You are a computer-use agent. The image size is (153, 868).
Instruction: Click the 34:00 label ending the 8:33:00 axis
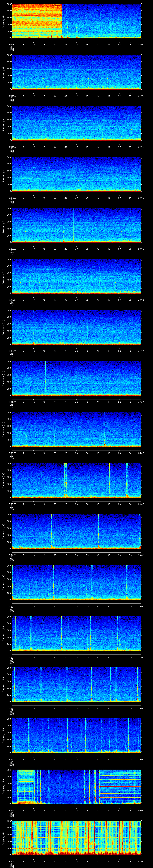141,504
